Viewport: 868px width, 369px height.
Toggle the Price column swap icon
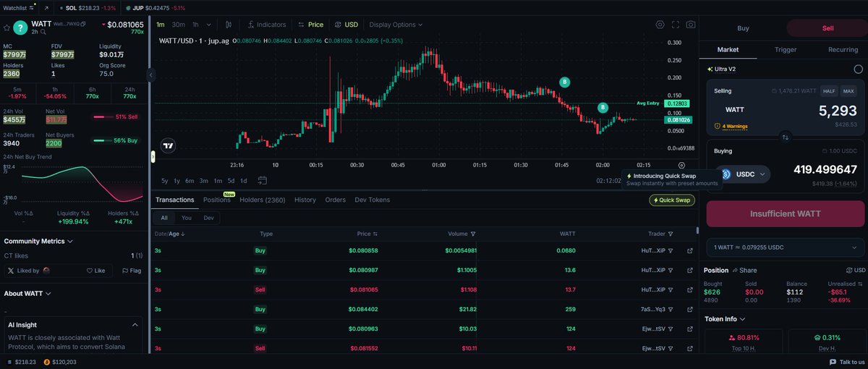point(375,234)
